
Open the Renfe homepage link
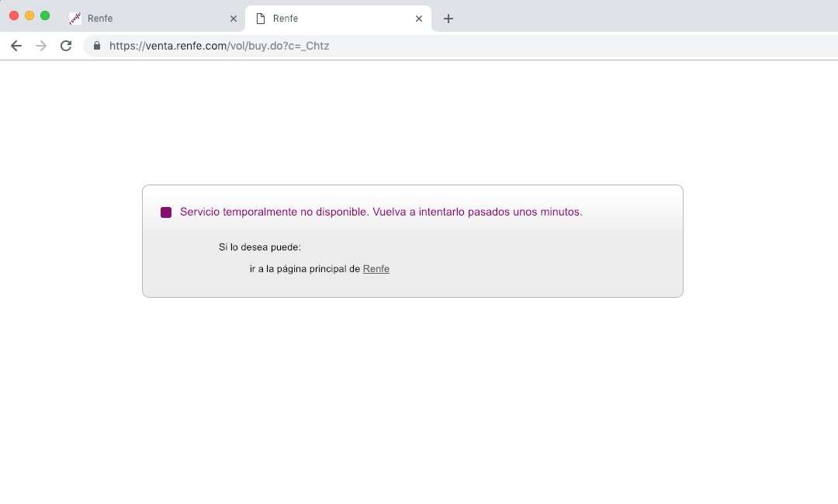376,268
